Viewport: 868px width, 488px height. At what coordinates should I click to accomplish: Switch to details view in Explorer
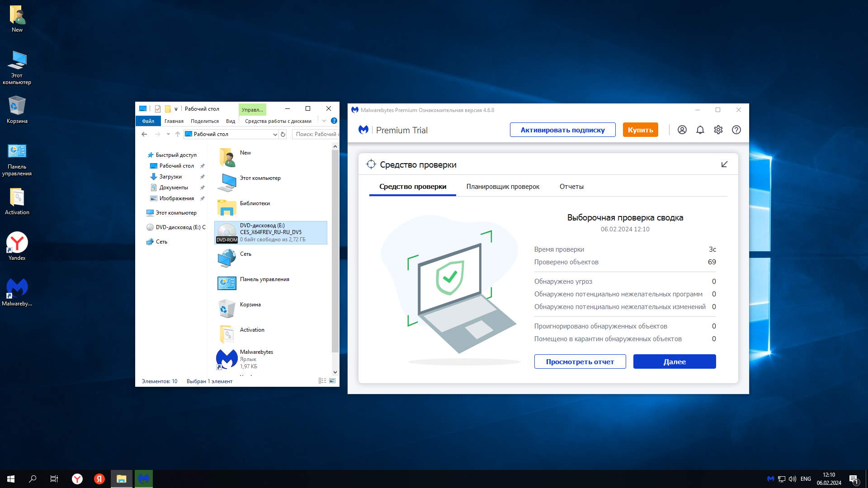[322, 381]
